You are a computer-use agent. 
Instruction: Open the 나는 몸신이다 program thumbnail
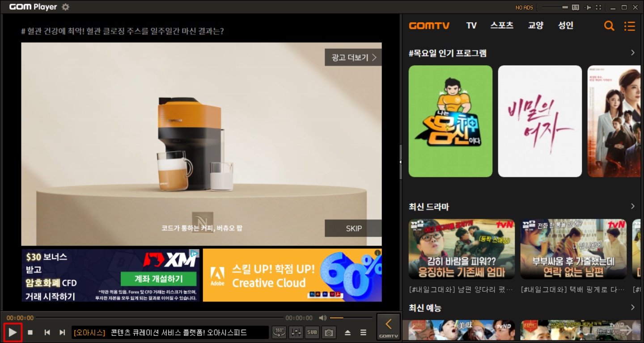450,121
